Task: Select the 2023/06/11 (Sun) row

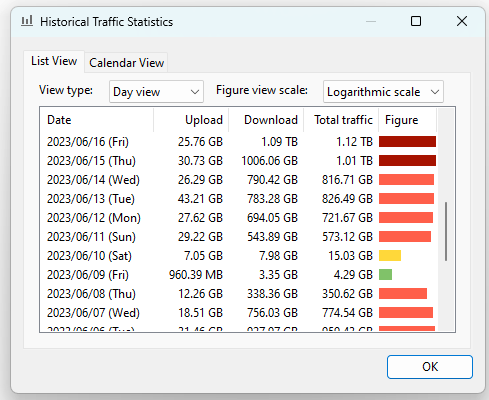Action: tap(238, 237)
